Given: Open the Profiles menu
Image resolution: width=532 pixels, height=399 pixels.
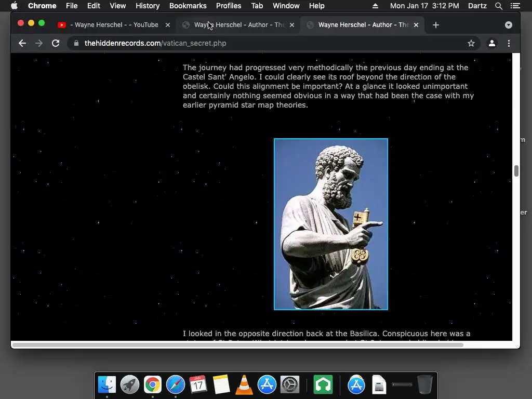Looking at the screenshot, I should (x=229, y=6).
